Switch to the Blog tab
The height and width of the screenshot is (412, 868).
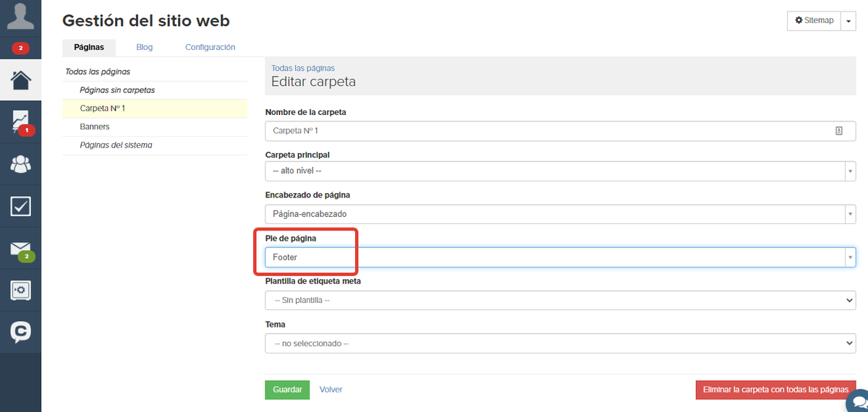(x=145, y=47)
